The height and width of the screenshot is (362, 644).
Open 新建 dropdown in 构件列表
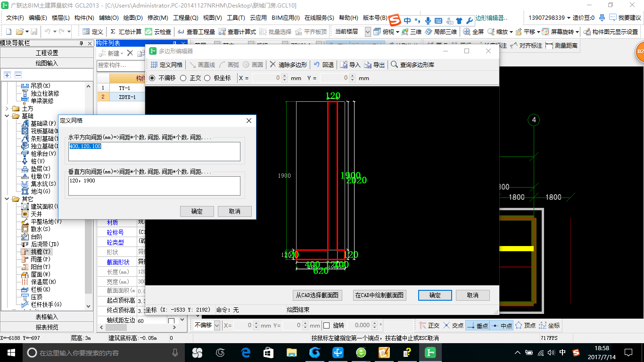tap(122, 53)
